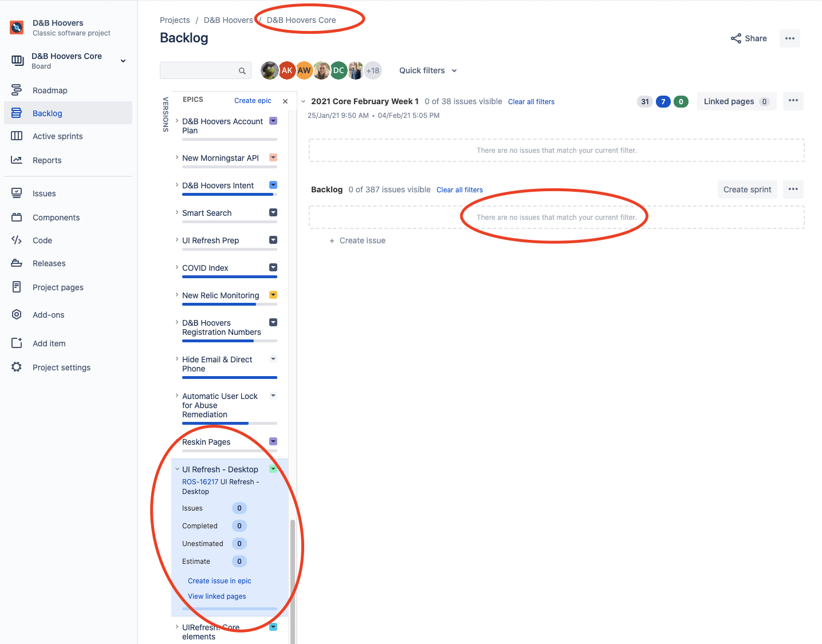Filter by the AK user avatar
This screenshot has width=822, height=644.
click(x=287, y=70)
